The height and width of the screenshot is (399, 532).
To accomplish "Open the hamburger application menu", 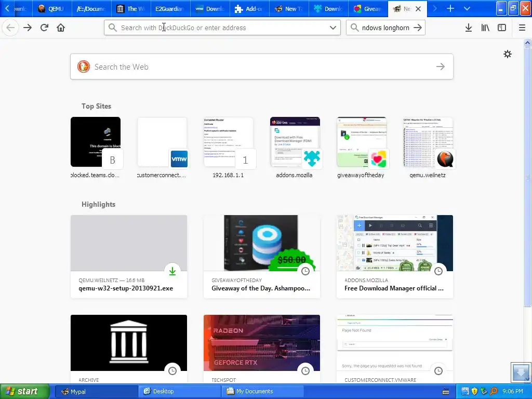I will (x=522, y=28).
